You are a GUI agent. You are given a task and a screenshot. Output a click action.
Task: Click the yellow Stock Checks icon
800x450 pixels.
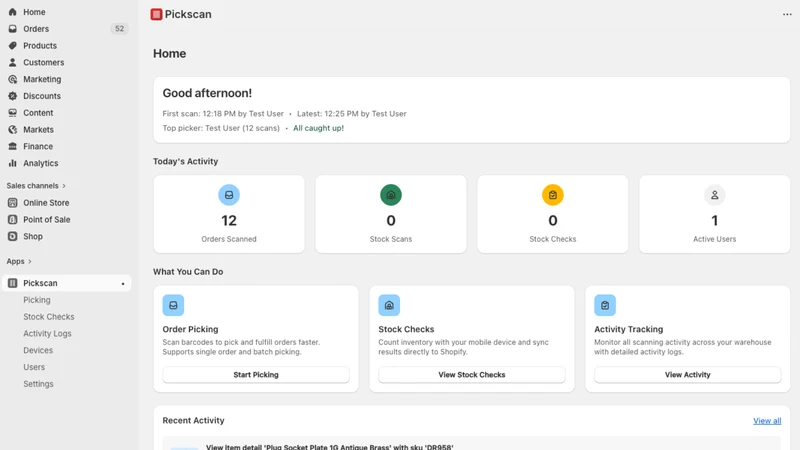553,195
